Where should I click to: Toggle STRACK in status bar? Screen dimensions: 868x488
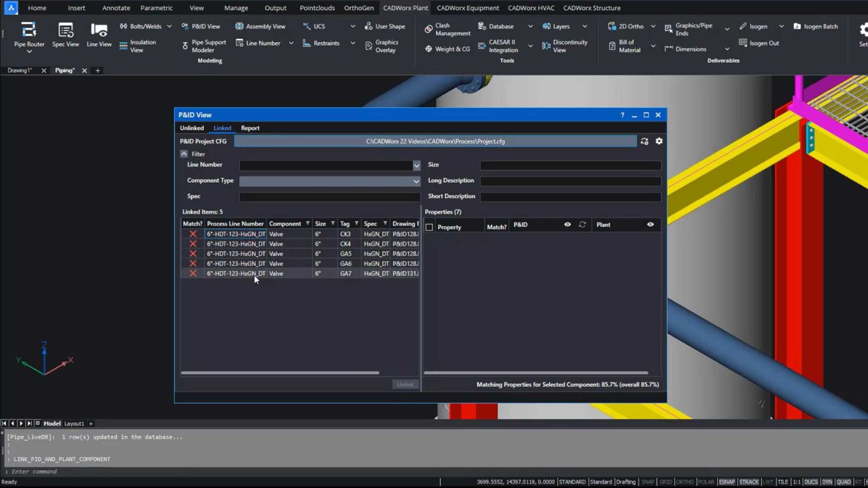749,482
